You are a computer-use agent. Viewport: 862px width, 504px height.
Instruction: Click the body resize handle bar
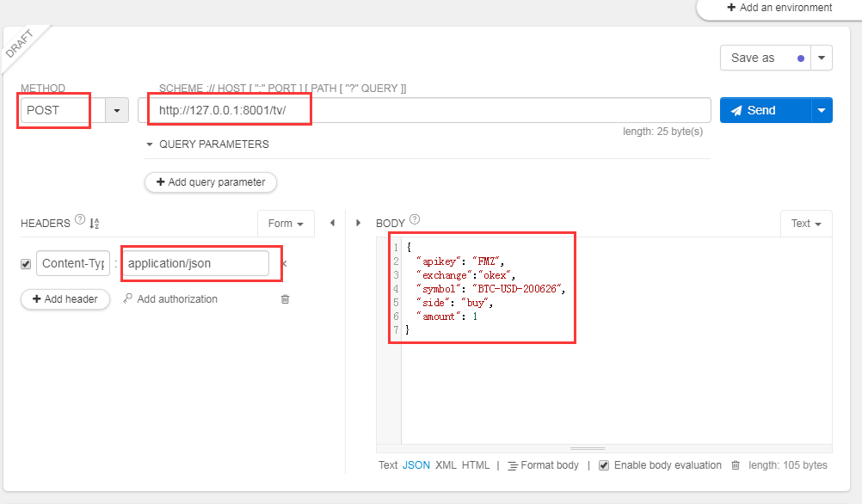(587, 448)
